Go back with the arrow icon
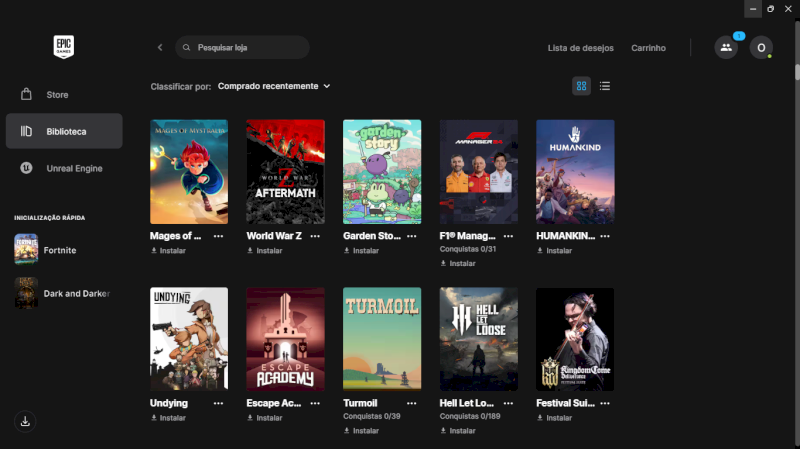800x449 pixels. pyautogui.click(x=160, y=47)
